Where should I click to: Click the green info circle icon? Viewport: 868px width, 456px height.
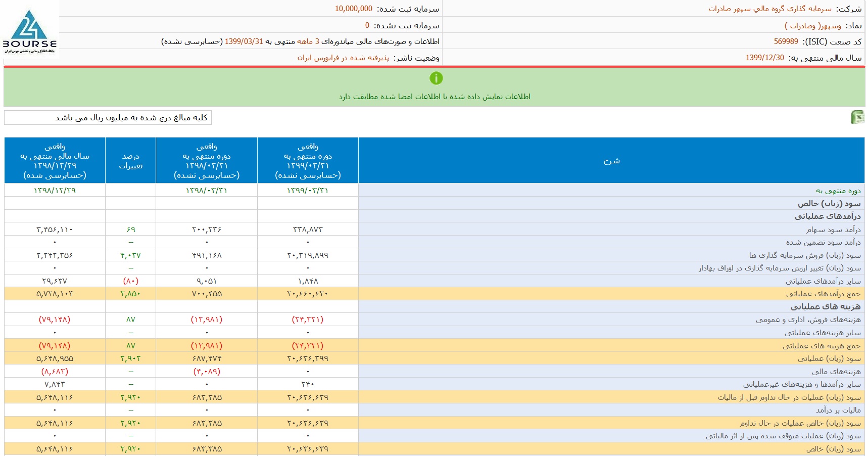[x=436, y=78]
